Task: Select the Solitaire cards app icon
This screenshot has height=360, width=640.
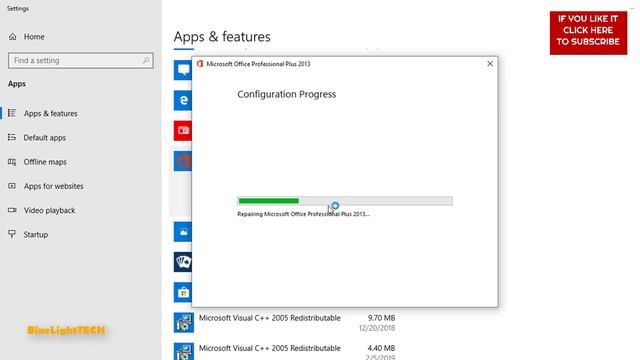Action: (x=182, y=262)
